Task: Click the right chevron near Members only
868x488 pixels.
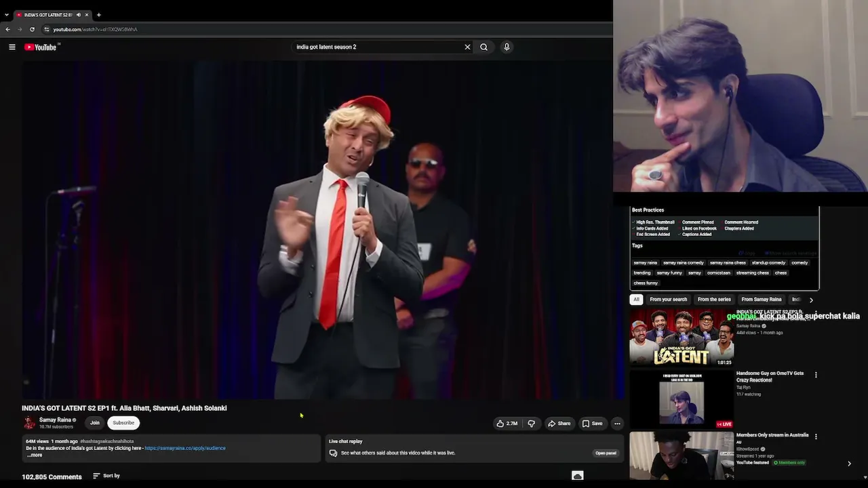Action: 849,464
